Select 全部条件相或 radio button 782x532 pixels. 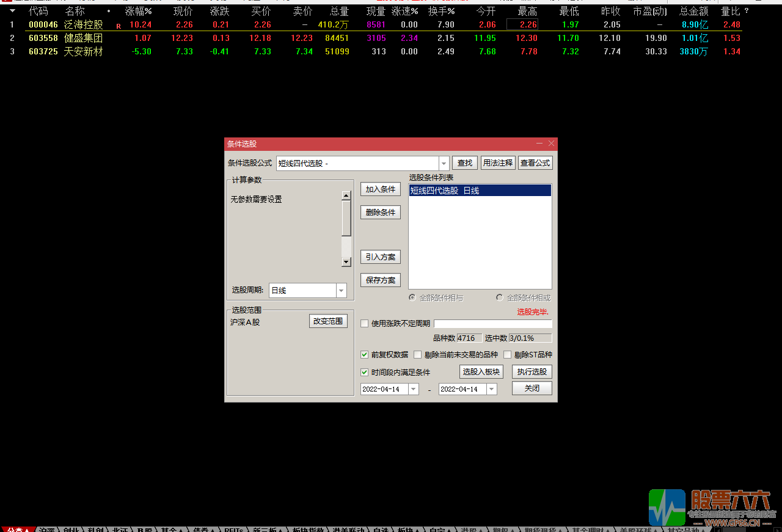[500, 298]
